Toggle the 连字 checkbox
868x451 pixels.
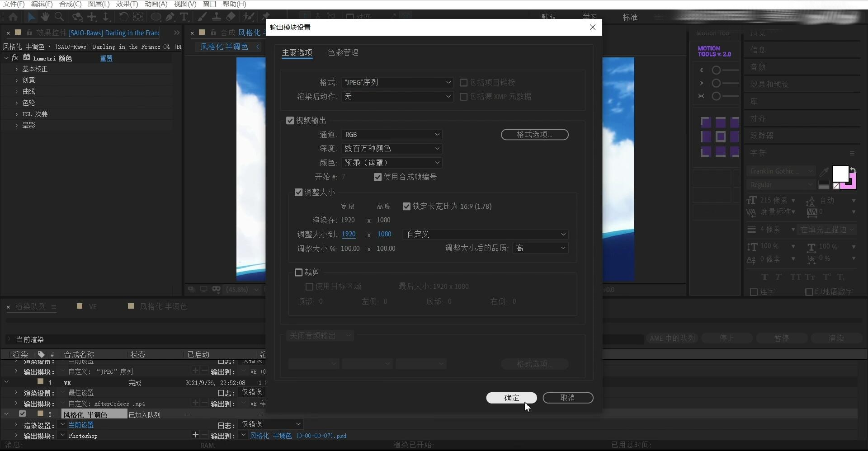click(754, 292)
